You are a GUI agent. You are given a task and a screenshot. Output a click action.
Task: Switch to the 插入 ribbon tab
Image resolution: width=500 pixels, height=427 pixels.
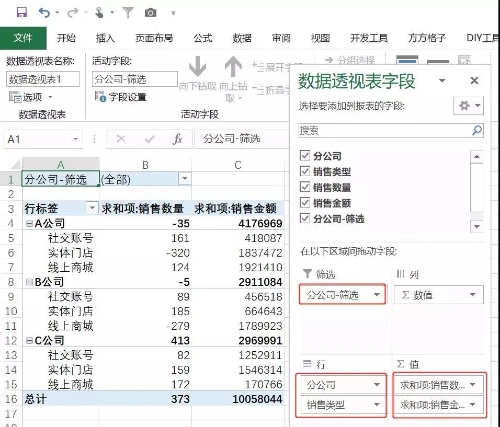tap(105, 38)
